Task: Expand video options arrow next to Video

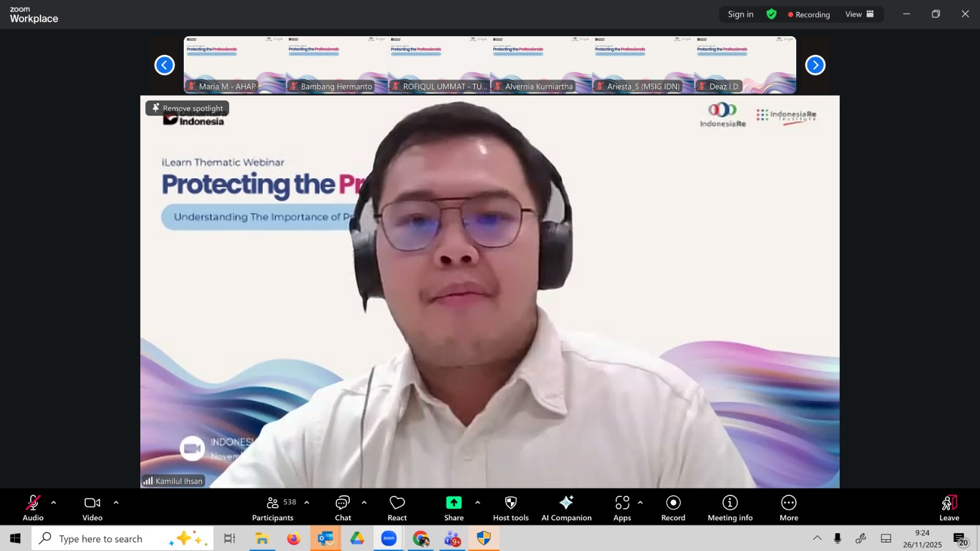Action: point(116,503)
